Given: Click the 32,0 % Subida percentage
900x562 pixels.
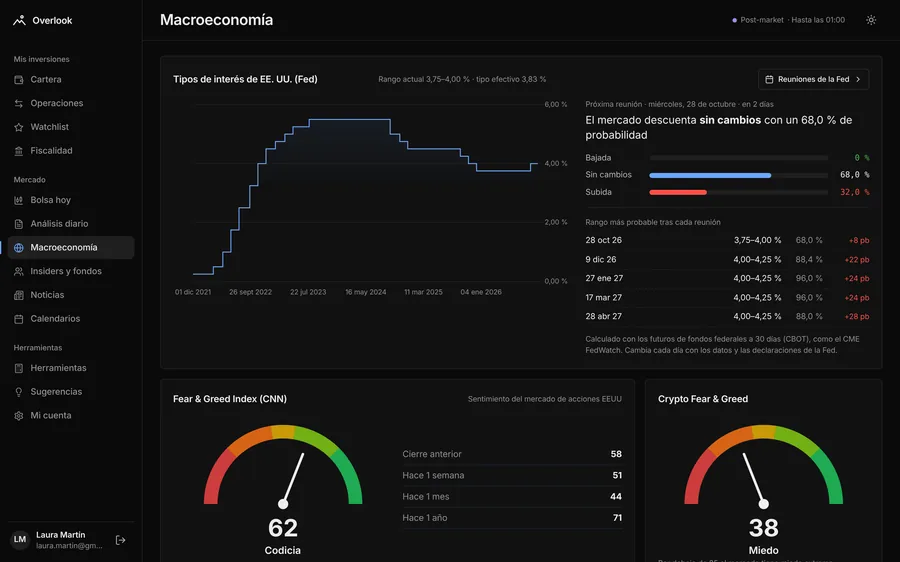Looking at the screenshot, I should (855, 192).
